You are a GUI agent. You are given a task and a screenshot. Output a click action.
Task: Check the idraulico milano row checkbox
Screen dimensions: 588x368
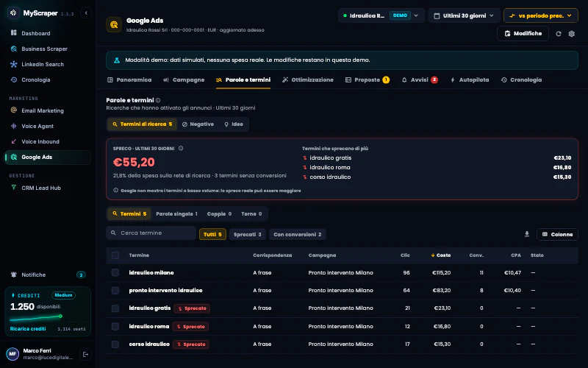pos(115,272)
